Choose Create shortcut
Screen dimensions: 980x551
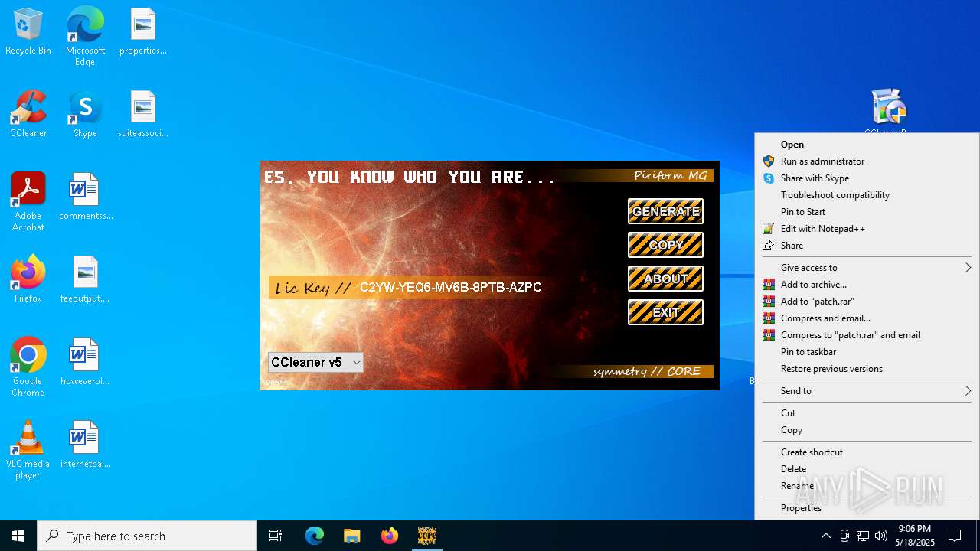[867, 452]
